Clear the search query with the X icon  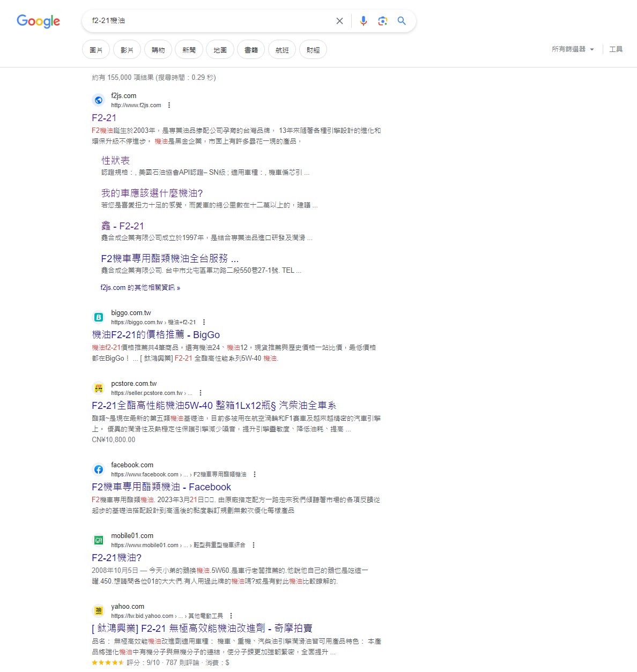click(339, 21)
